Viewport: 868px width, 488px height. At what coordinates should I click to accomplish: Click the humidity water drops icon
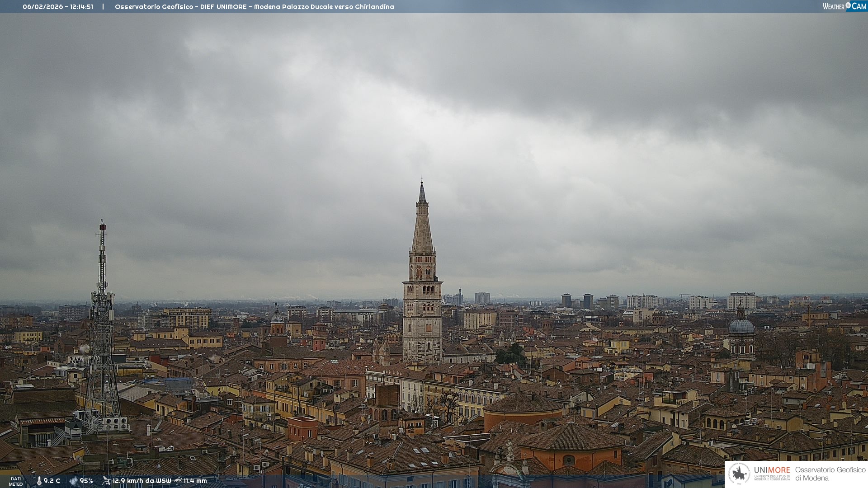point(73,481)
